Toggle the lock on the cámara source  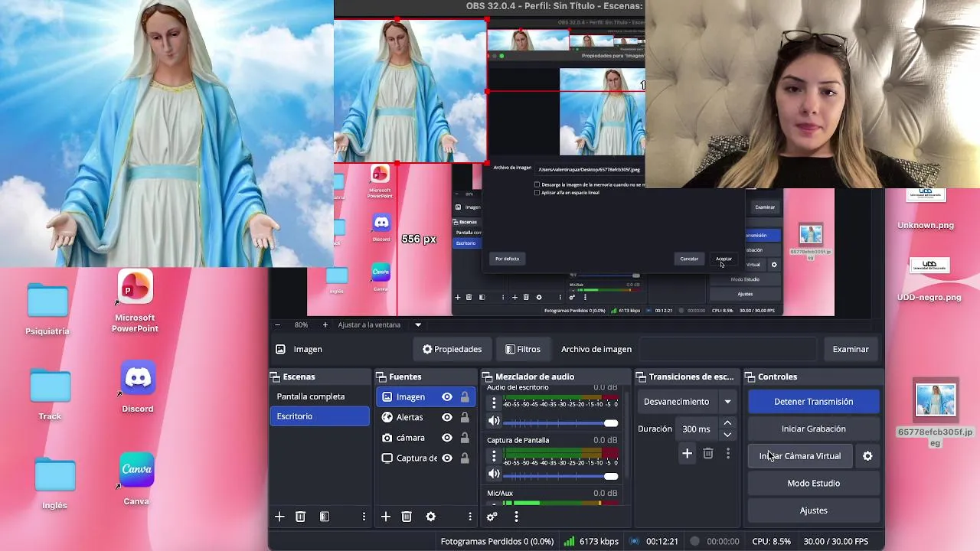point(465,438)
